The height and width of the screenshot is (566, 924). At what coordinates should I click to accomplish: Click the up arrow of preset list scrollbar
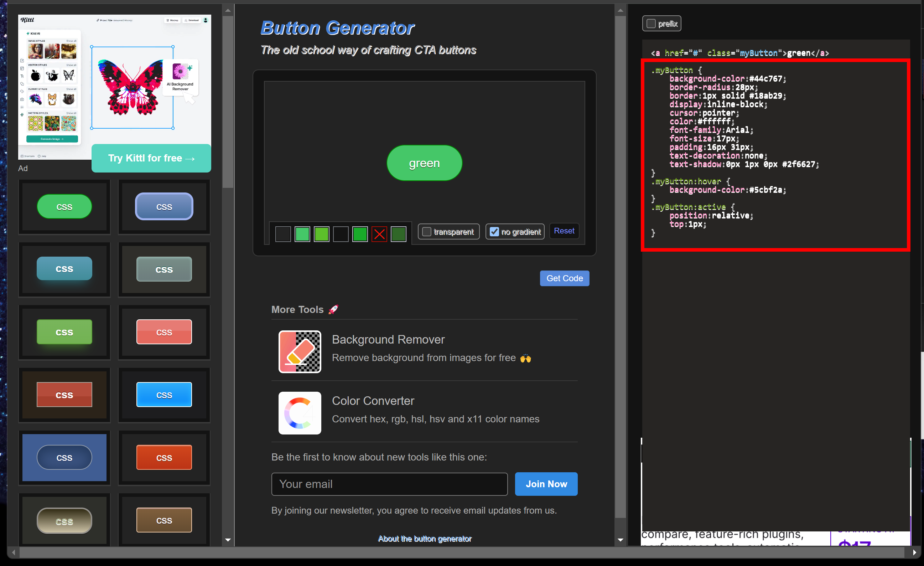tap(228, 10)
